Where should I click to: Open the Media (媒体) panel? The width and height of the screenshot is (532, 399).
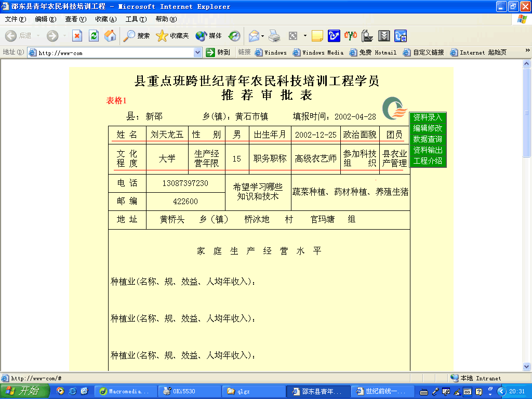point(209,36)
